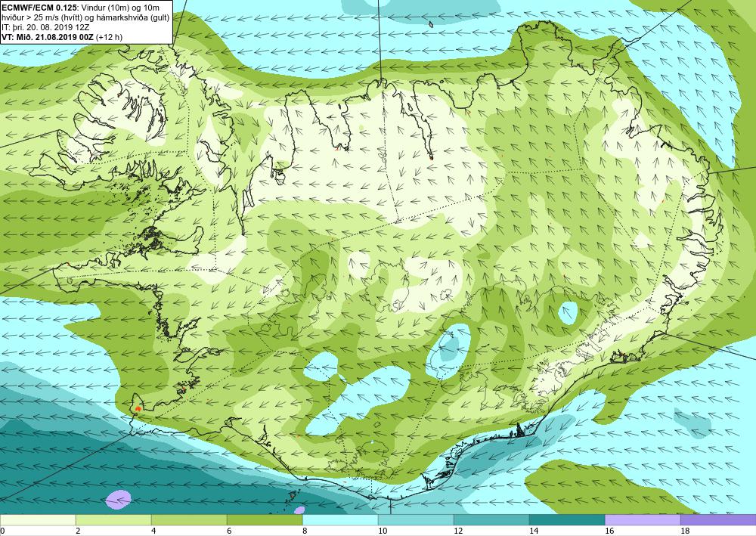The width and height of the screenshot is (756, 536).
Task: Click the legend label "6"
Action: [229, 531]
